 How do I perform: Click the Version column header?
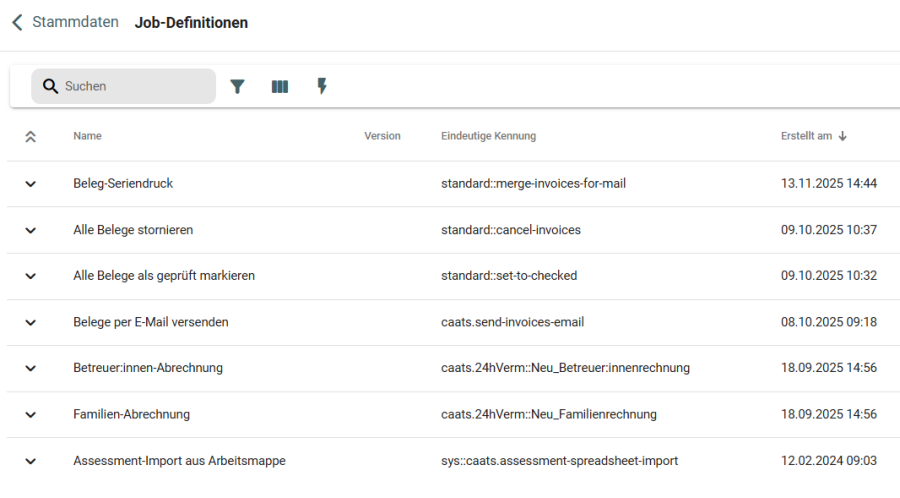(x=382, y=136)
